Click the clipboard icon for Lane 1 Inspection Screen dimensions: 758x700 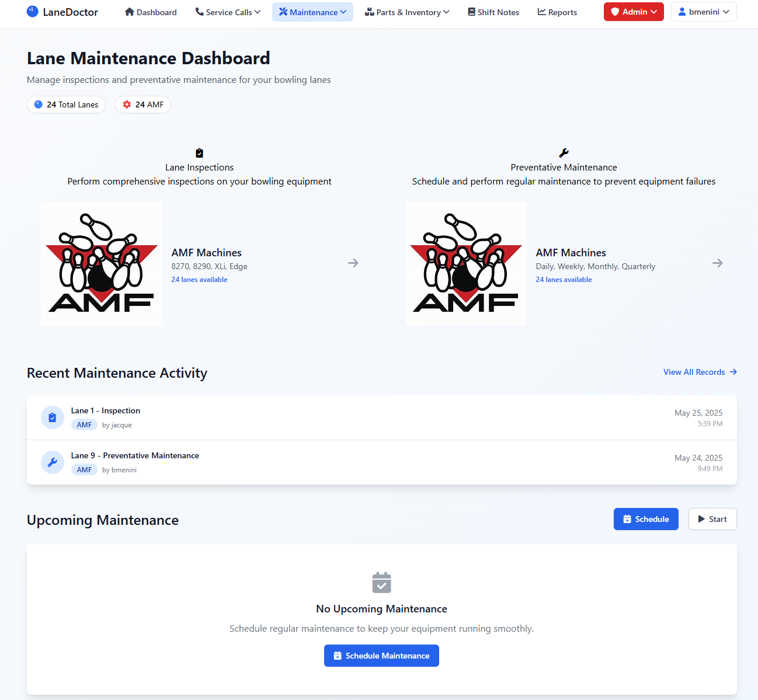pyautogui.click(x=53, y=417)
